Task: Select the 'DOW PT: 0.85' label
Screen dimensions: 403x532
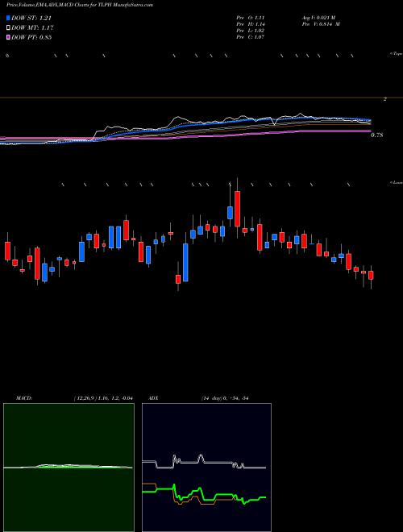Action: point(31,37)
